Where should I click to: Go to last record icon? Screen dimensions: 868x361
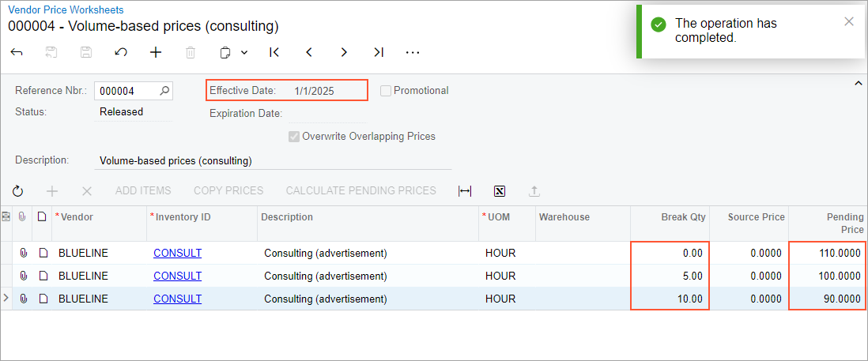tap(379, 52)
